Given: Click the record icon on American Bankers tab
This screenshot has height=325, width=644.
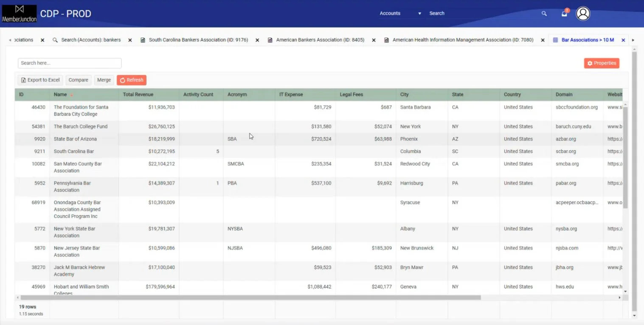Looking at the screenshot, I should click(270, 40).
